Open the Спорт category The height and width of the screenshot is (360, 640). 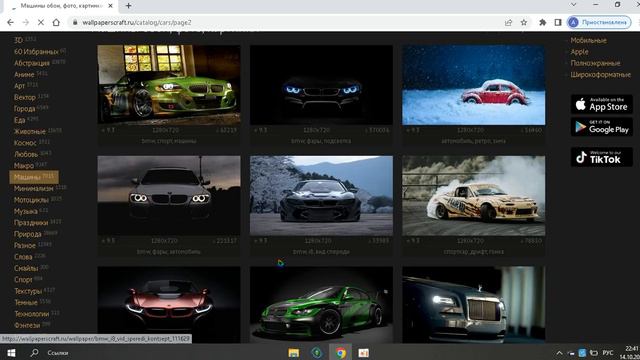23,280
